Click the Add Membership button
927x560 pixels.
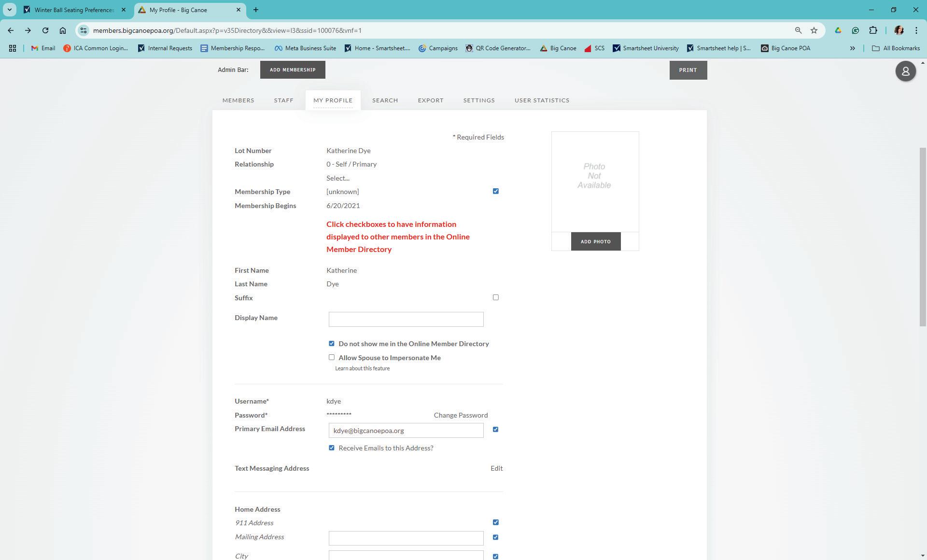click(293, 70)
